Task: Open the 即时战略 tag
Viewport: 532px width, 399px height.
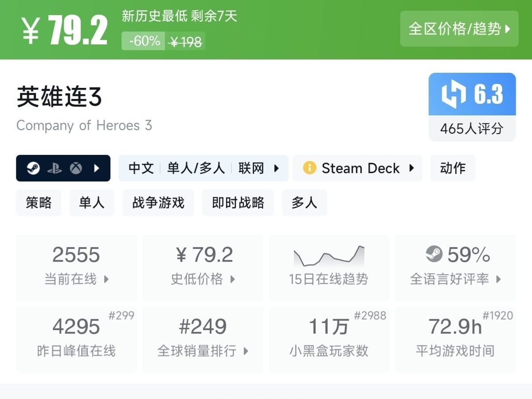Action: click(x=238, y=203)
